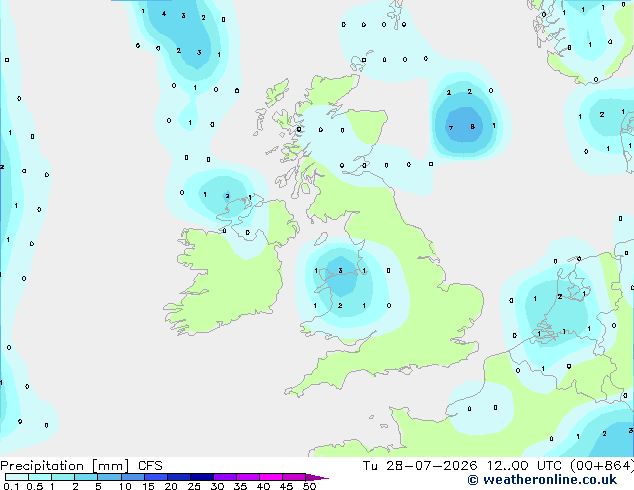
Task: Pick the 1–2 mm legend color box
Action: [x=63, y=477]
